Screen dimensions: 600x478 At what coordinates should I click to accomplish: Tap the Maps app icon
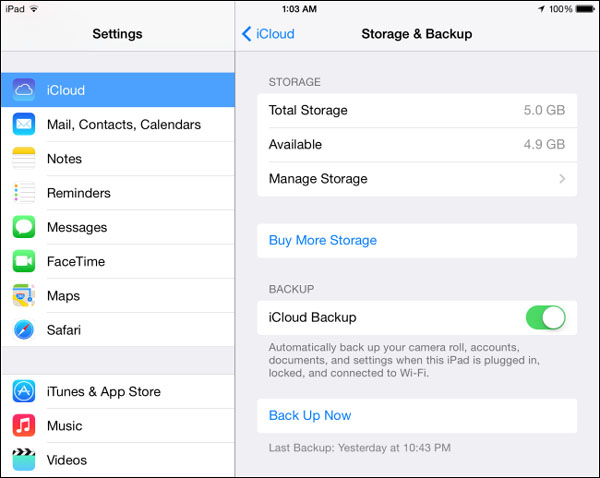coord(24,295)
